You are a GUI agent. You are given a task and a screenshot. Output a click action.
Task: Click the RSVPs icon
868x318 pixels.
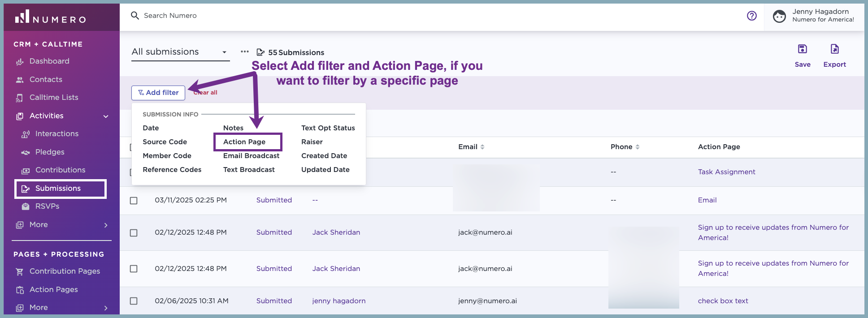pos(26,206)
